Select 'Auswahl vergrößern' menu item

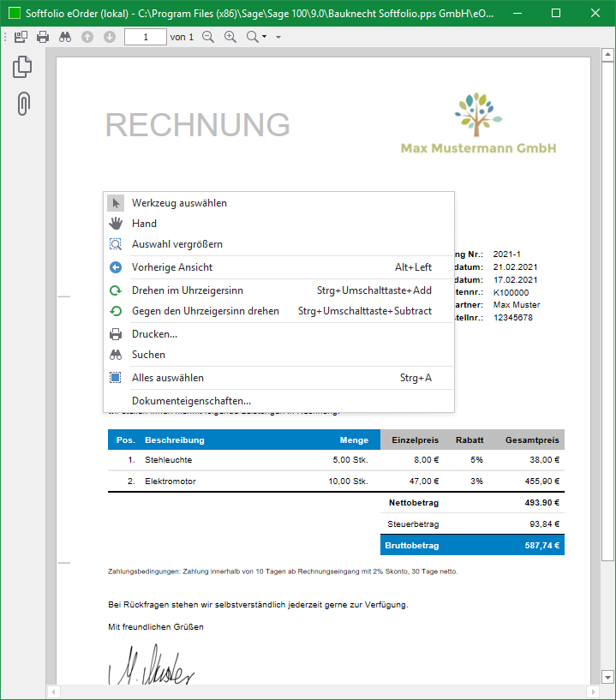coord(176,244)
